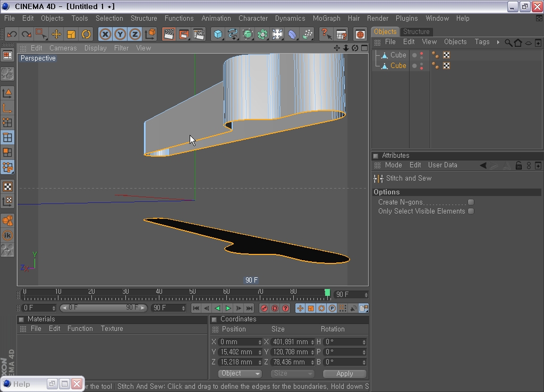The height and width of the screenshot is (392, 544).
Task: Step the current frame 90 F spinner
Action: coord(366,294)
